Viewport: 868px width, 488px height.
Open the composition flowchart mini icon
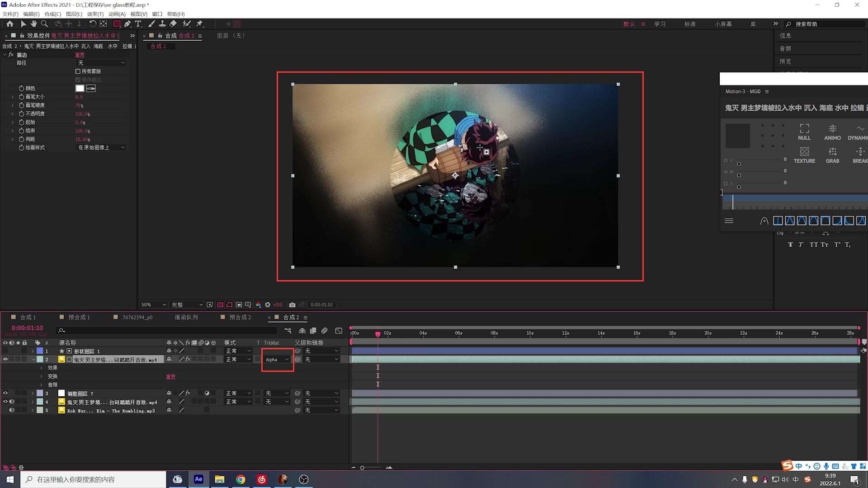(288, 331)
